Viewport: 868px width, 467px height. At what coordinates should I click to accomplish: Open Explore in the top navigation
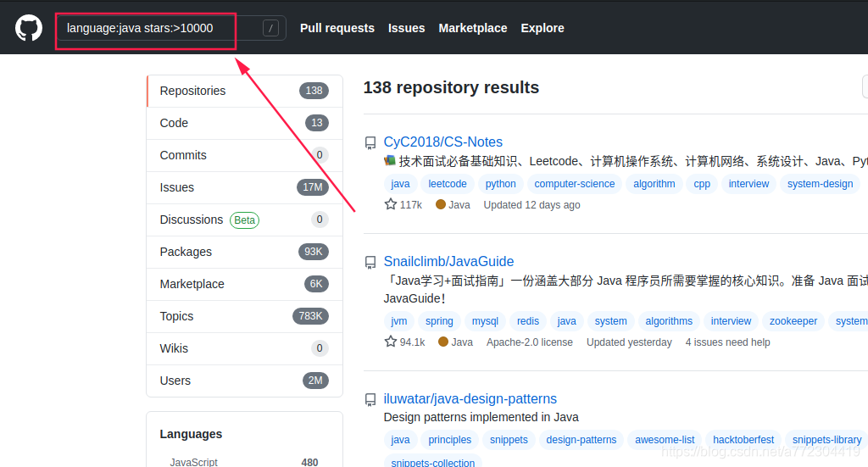542,28
